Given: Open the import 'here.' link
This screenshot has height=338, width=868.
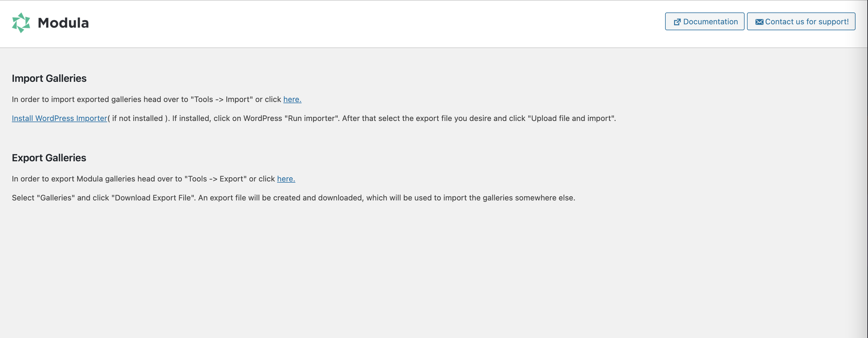Looking at the screenshot, I should [x=292, y=99].
